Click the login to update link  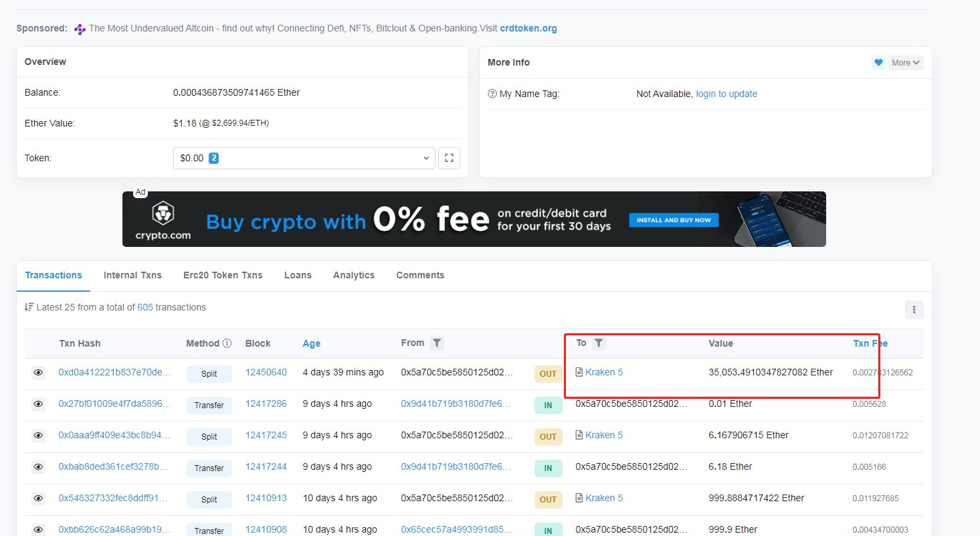tap(726, 94)
